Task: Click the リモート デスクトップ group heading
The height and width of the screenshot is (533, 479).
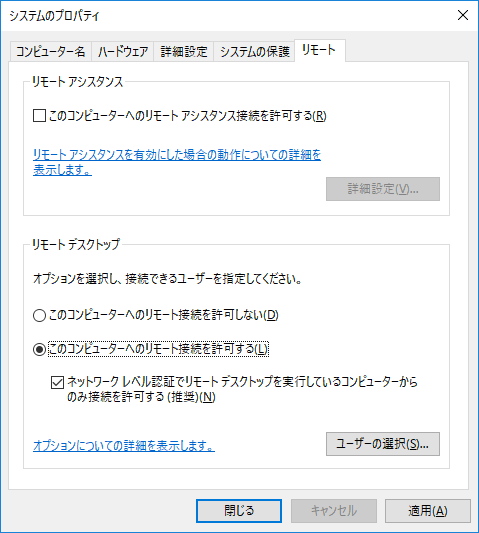Action: (76, 244)
